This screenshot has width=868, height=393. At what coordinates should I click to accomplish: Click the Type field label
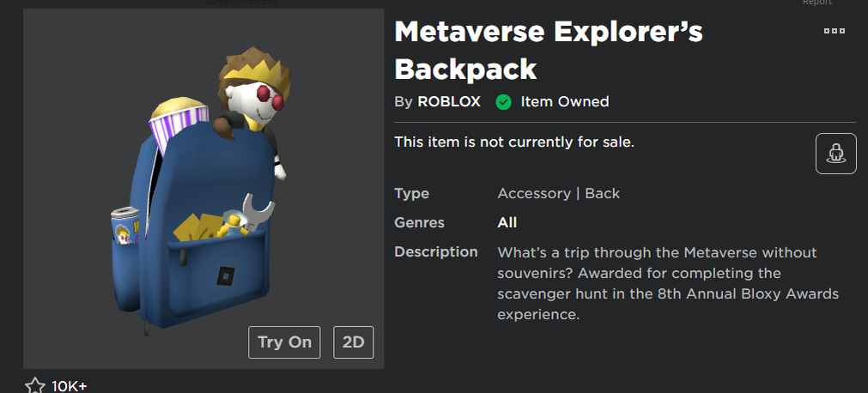coord(412,193)
